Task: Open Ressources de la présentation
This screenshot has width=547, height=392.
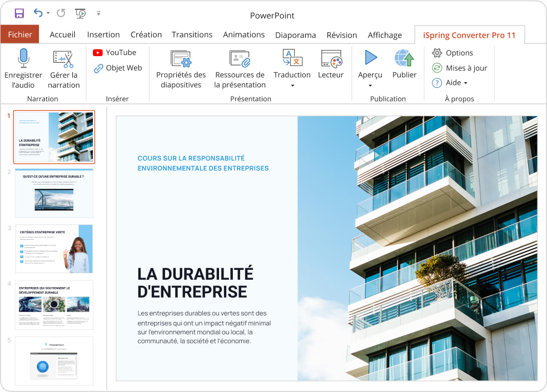Action: [x=240, y=68]
